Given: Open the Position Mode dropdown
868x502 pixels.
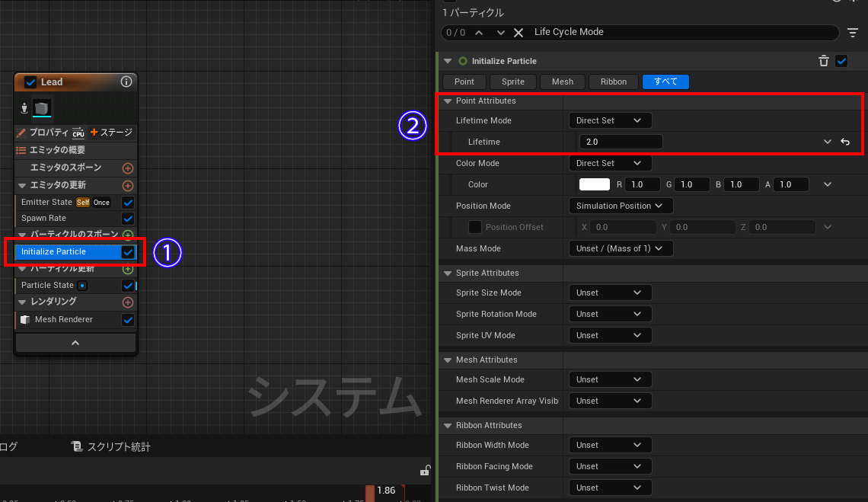Looking at the screenshot, I should 621,206.
